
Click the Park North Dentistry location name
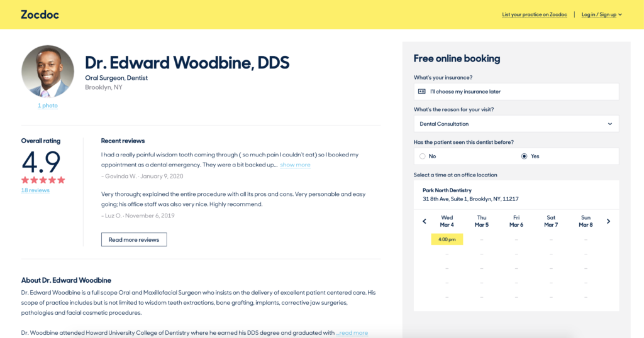(447, 190)
